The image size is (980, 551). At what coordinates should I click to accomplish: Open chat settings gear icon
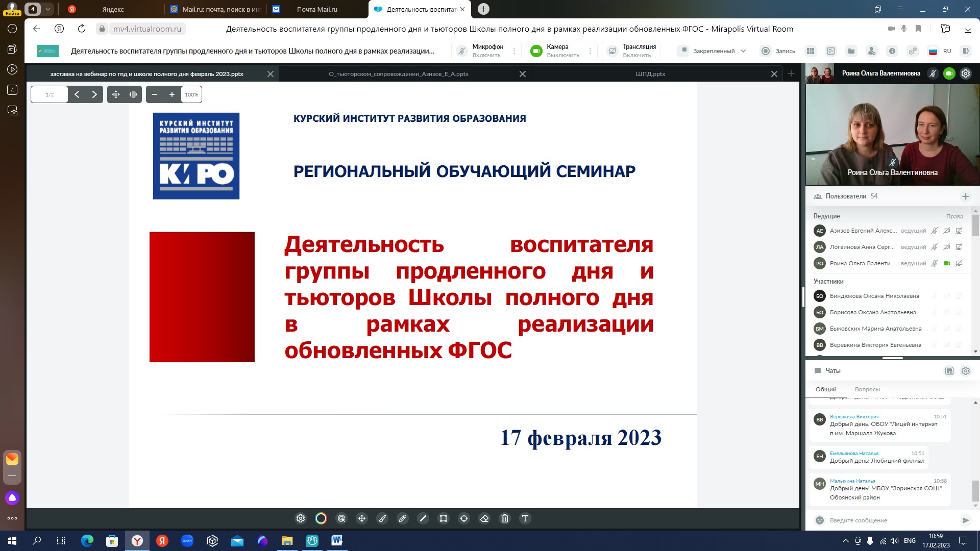[x=966, y=371]
